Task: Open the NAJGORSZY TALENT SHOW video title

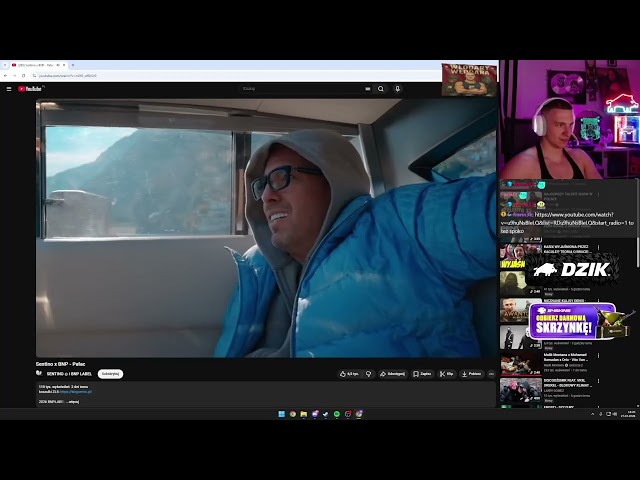Action: click(568, 196)
